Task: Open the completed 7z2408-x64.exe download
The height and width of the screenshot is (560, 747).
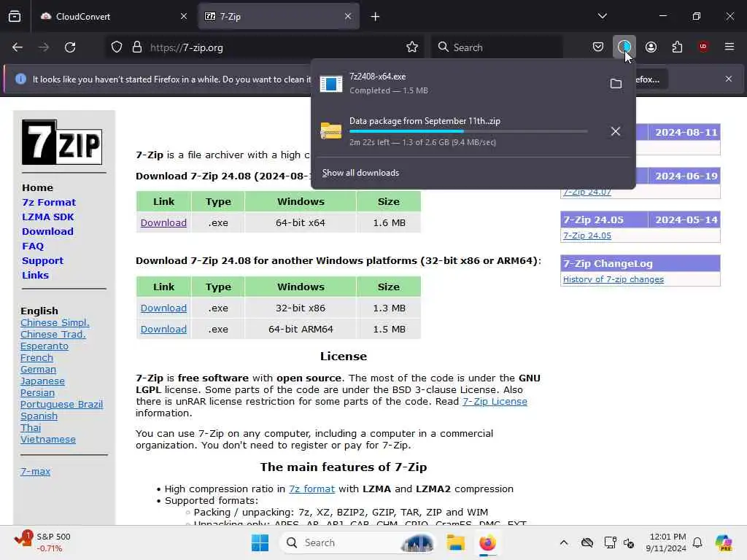Action: [457, 83]
